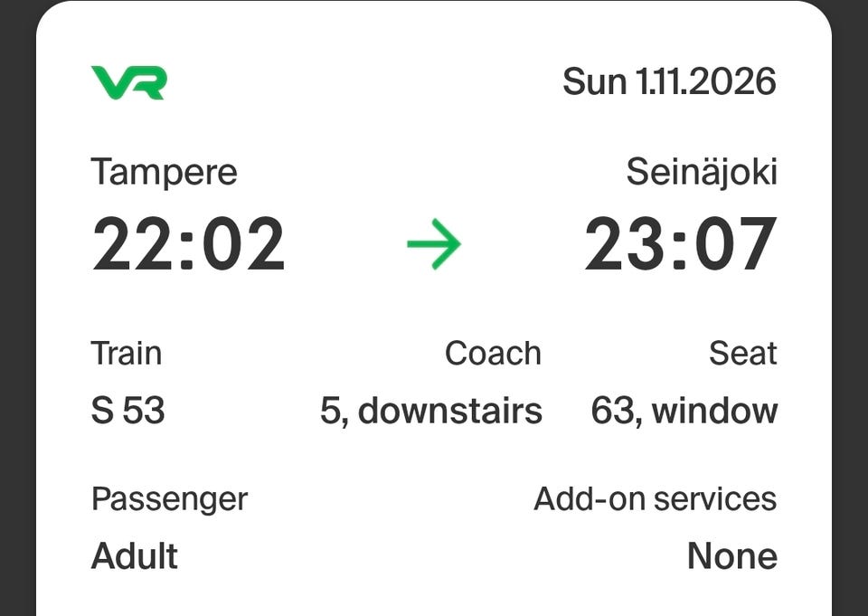Click coach value 5, downstairs
Viewport: 868px width, 616px height.
[x=431, y=411]
